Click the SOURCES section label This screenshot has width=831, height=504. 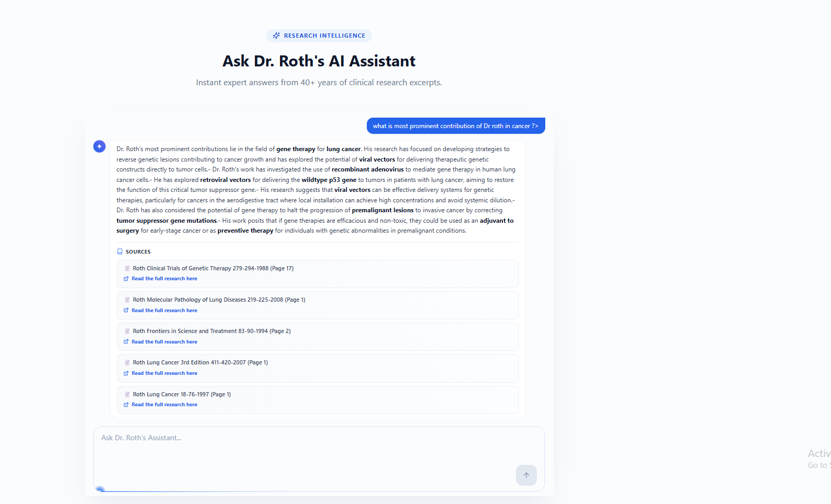tap(138, 251)
